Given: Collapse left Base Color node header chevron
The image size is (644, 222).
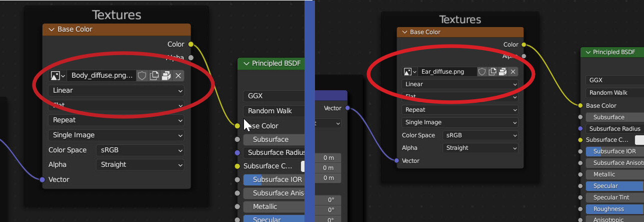Looking at the screenshot, I should pos(51,30).
